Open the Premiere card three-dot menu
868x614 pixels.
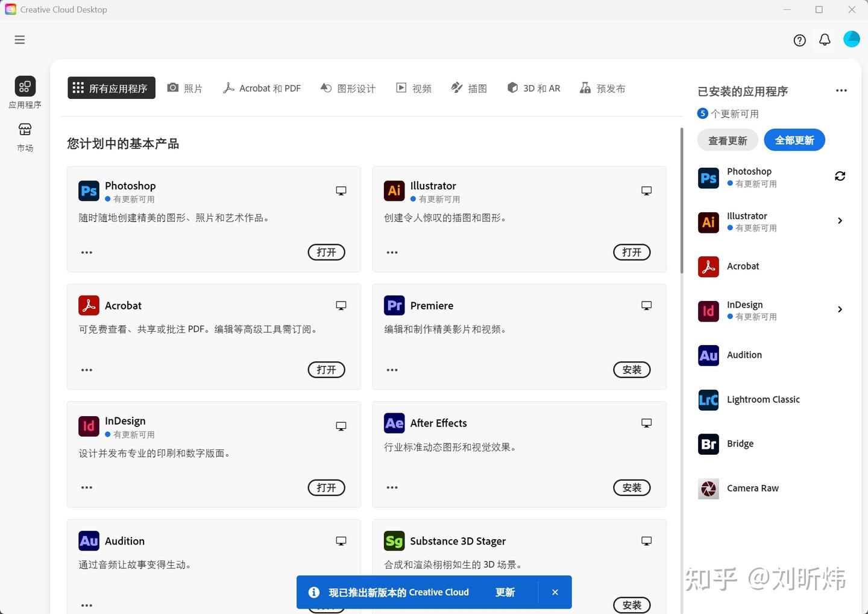[x=392, y=370]
